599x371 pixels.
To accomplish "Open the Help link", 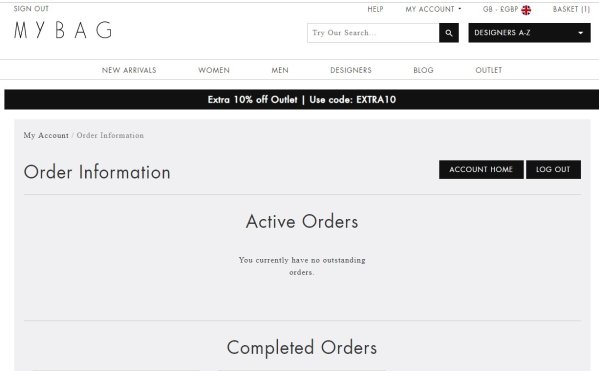I will click(x=375, y=9).
